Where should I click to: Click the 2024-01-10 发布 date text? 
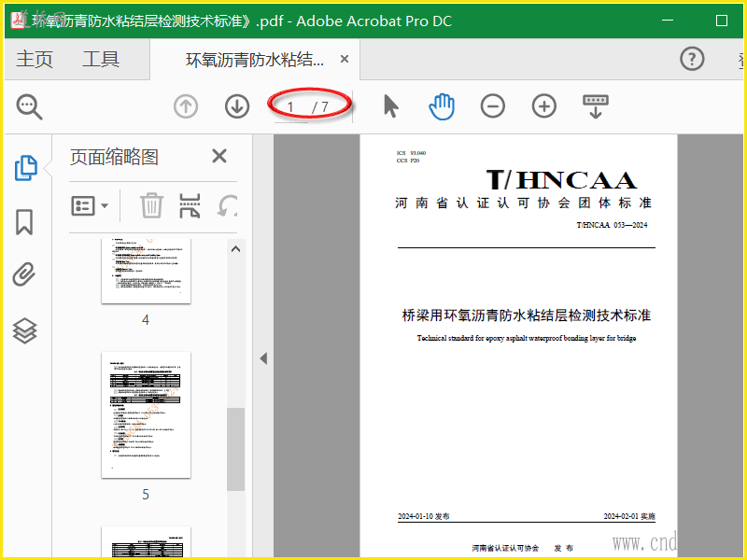pos(424,516)
